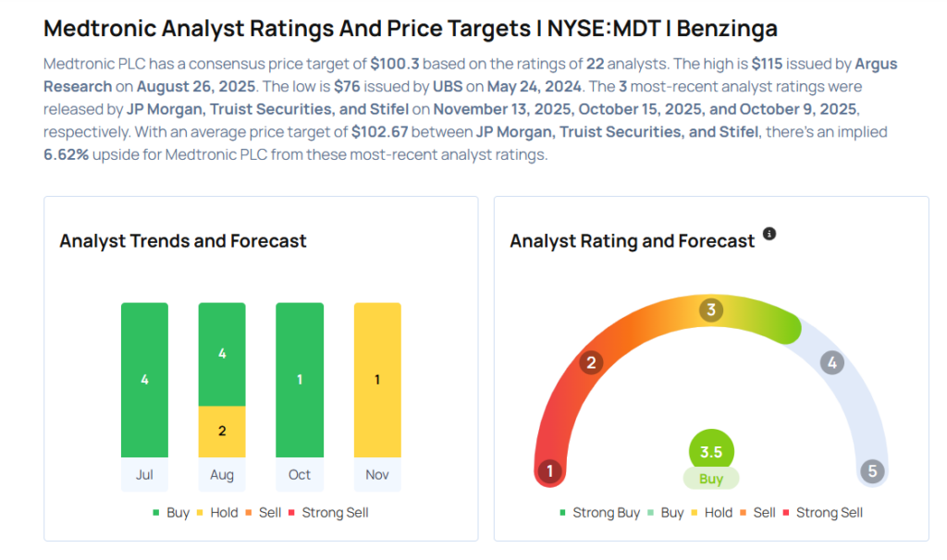
Task: Click the Buy rating badge under 3.5
Action: [711, 479]
